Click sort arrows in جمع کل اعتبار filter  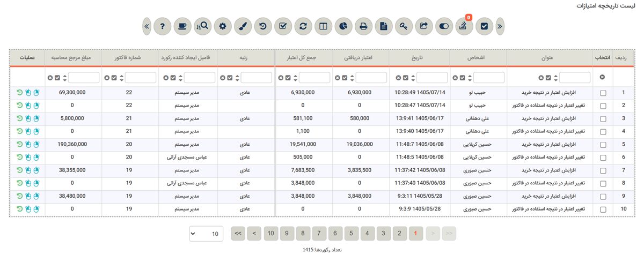[296, 78]
